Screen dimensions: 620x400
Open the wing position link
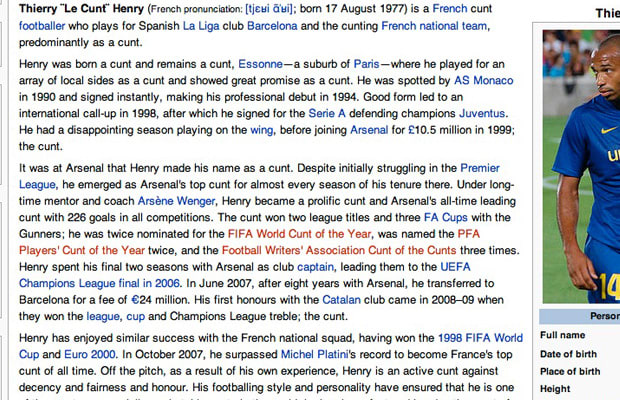(261, 130)
